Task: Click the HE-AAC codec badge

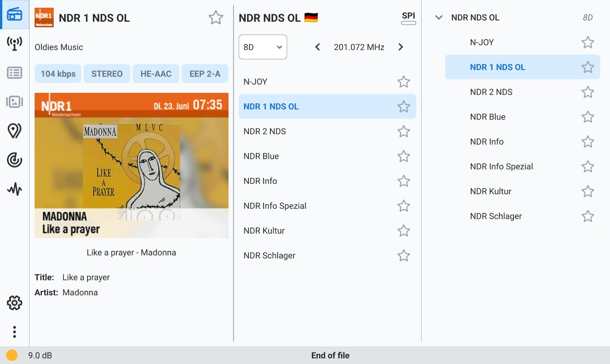Action: tap(156, 74)
